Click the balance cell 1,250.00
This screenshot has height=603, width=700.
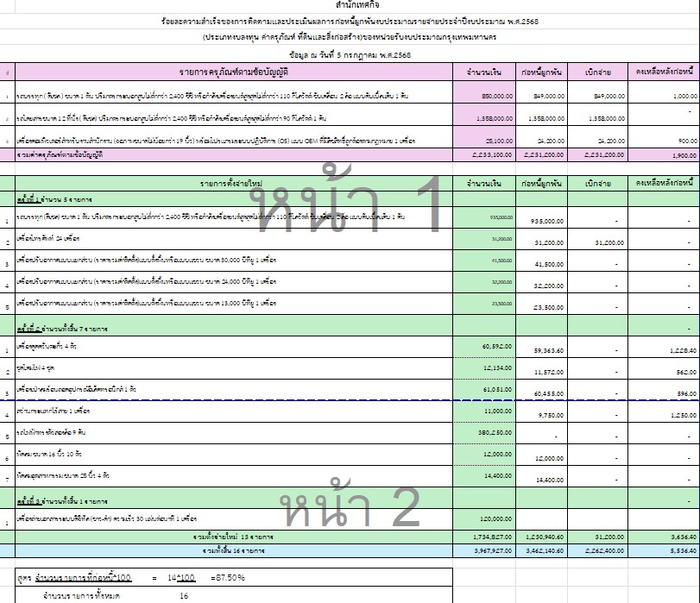pyautogui.click(x=664, y=411)
